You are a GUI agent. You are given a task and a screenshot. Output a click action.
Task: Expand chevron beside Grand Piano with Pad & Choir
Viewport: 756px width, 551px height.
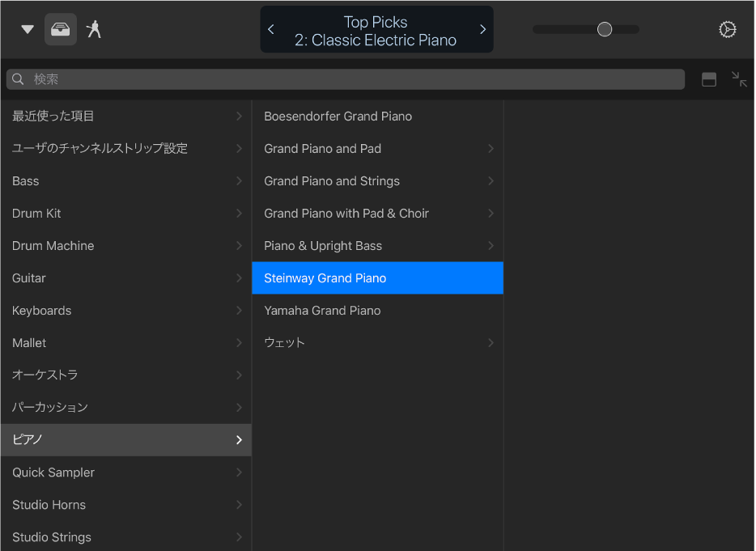pyautogui.click(x=491, y=213)
